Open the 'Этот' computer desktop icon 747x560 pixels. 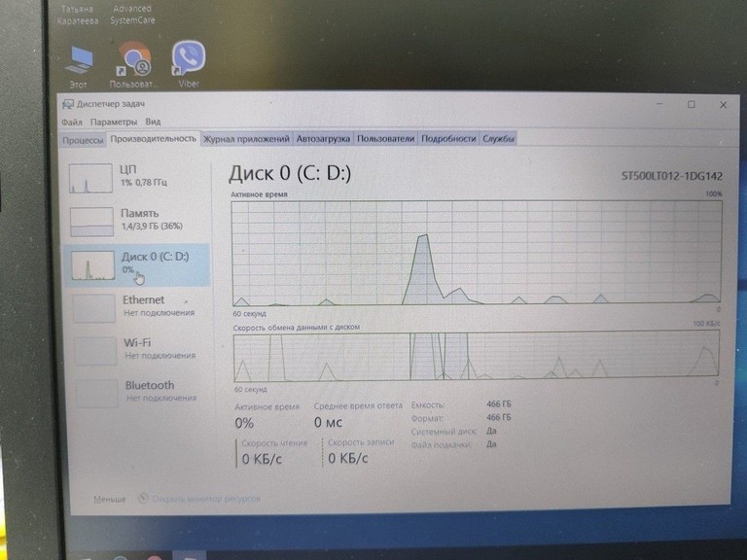tap(79, 67)
